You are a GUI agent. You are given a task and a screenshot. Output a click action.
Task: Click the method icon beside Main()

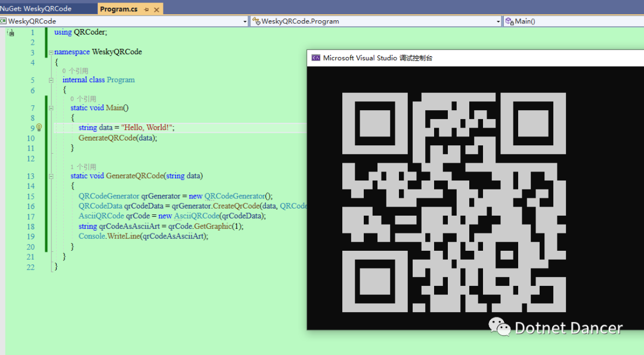point(510,21)
